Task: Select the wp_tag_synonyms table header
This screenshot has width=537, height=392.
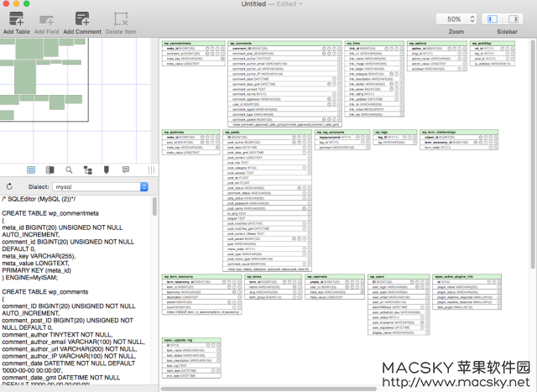Action: pos(342,132)
